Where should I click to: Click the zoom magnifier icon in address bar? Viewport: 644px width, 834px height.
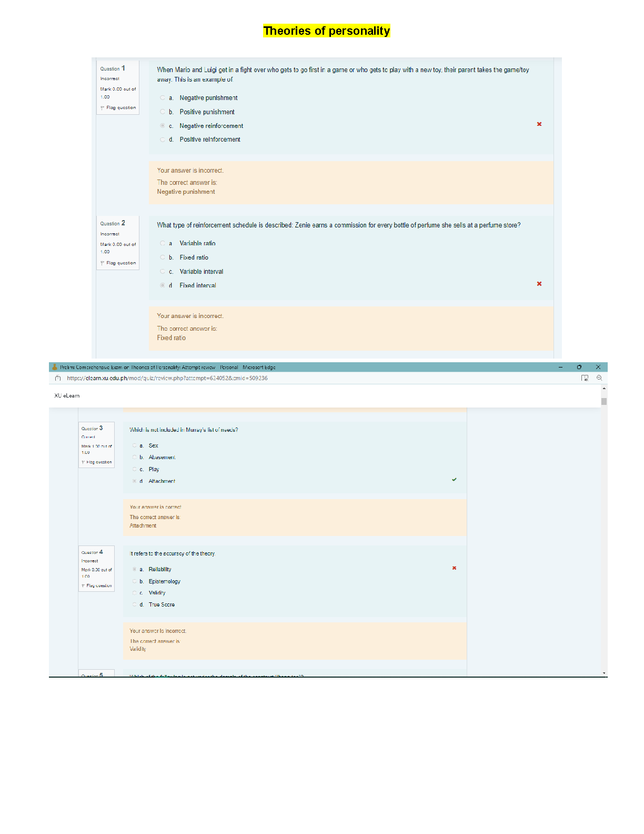[x=599, y=378]
